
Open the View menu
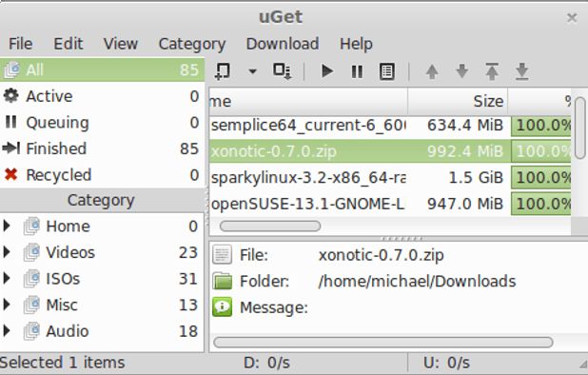click(121, 44)
